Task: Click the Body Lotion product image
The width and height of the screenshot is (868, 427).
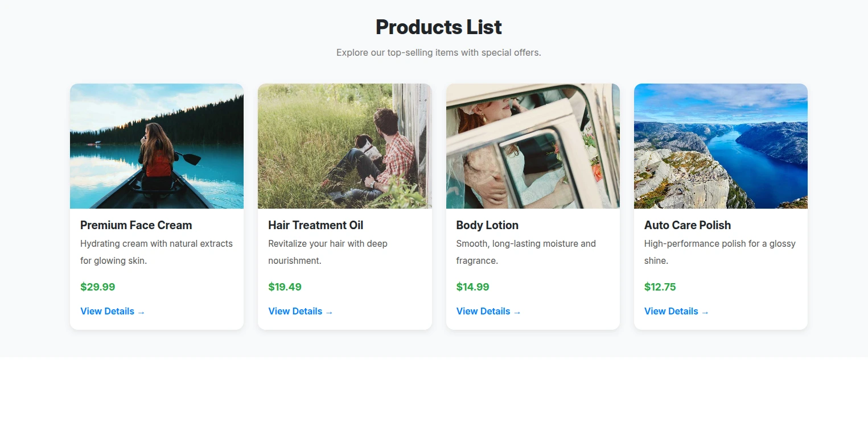Action: coord(533,146)
